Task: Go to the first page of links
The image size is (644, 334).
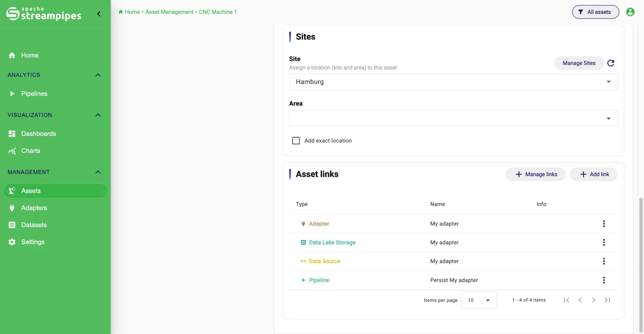Action: (567, 300)
